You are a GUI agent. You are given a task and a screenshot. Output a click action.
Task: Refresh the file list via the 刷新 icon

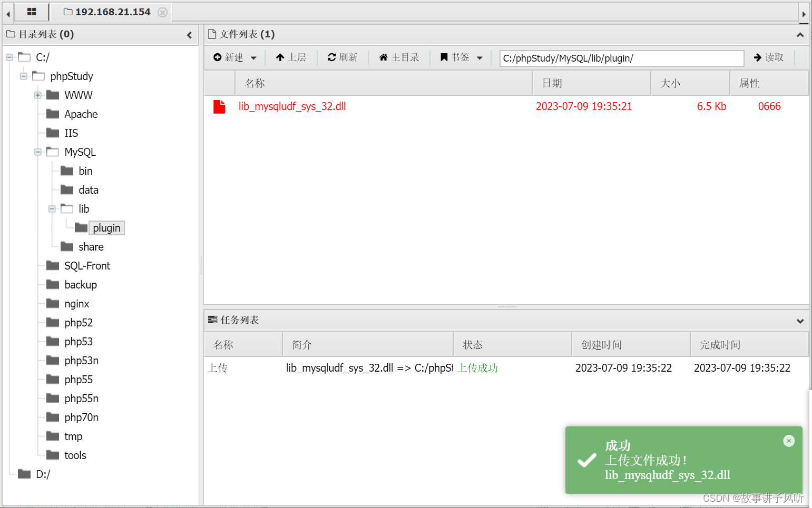[x=331, y=57]
